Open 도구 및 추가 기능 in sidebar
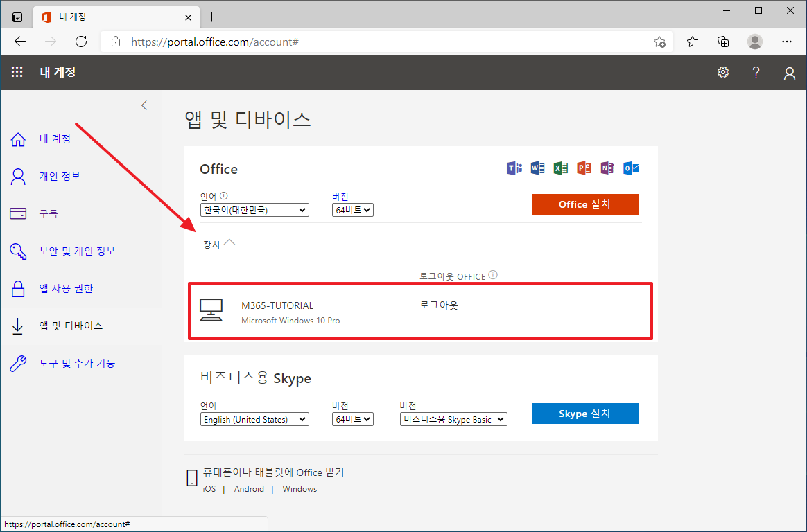The height and width of the screenshot is (532, 807). (77, 364)
